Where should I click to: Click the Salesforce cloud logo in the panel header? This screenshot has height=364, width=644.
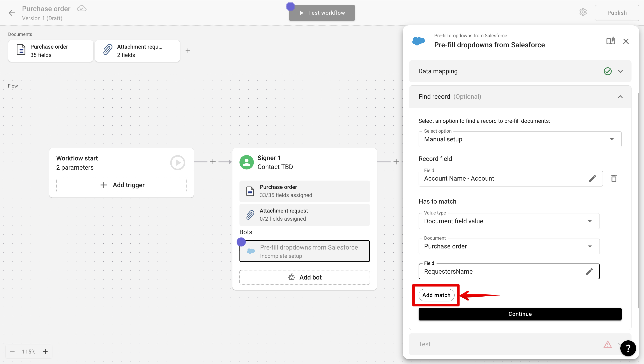[x=419, y=41]
